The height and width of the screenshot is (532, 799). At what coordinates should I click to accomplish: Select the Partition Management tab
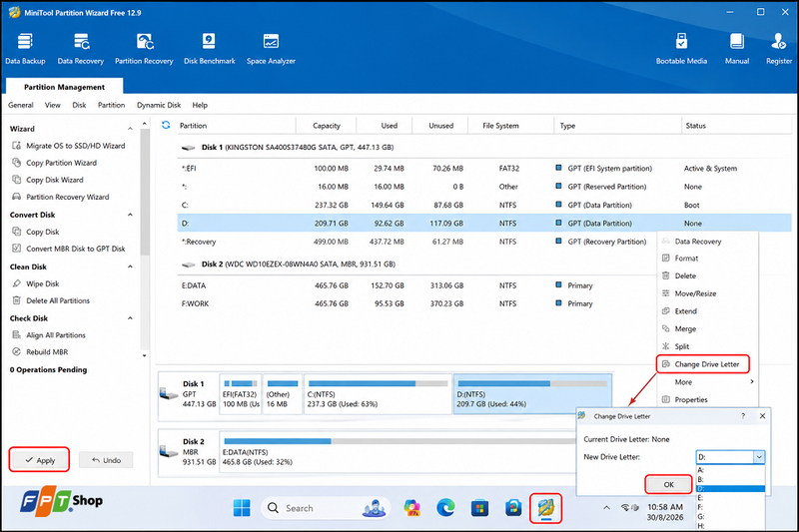pos(64,87)
